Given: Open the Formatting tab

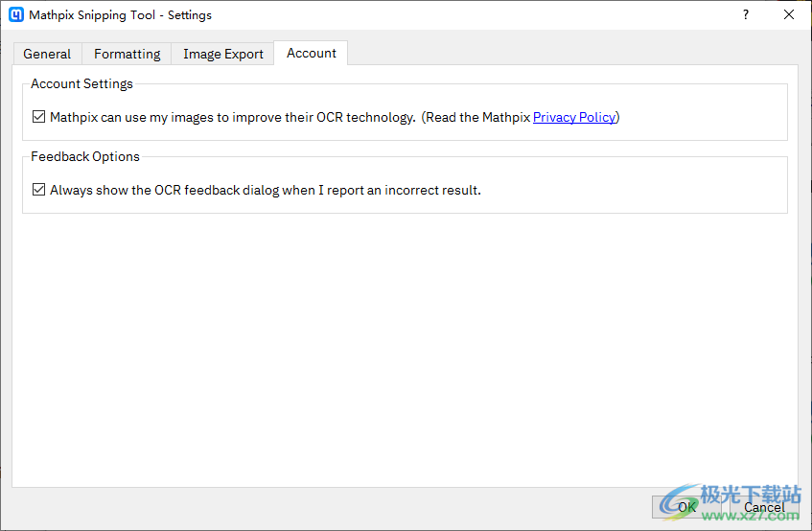Looking at the screenshot, I should click(x=127, y=54).
